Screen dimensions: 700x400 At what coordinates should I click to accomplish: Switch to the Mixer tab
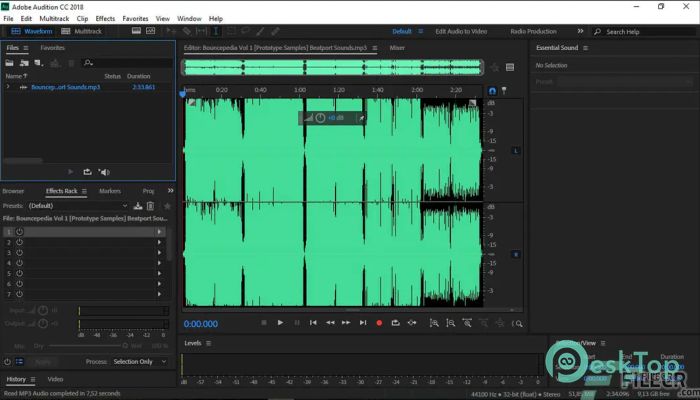[397, 48]
